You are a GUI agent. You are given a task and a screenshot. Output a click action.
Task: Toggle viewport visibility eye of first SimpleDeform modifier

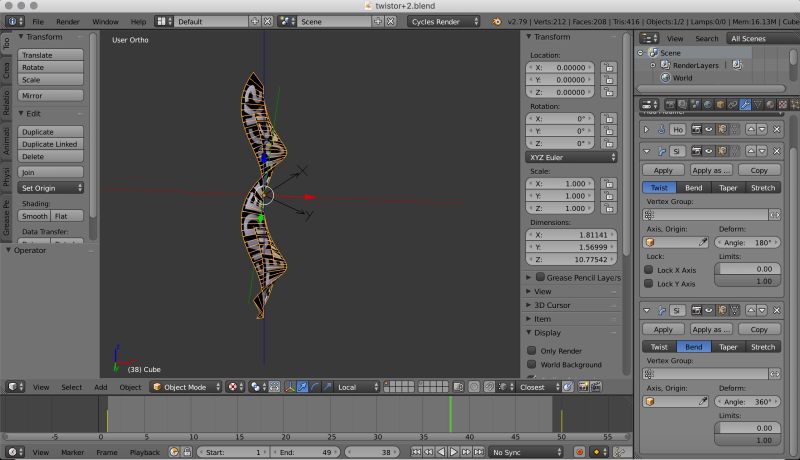click(709, 151)
